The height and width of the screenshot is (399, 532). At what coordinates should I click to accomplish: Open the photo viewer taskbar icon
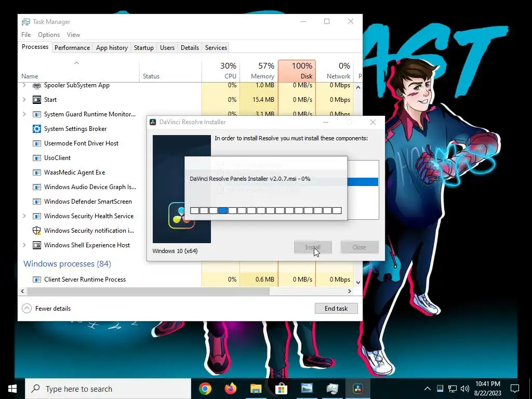click(307, 389)
